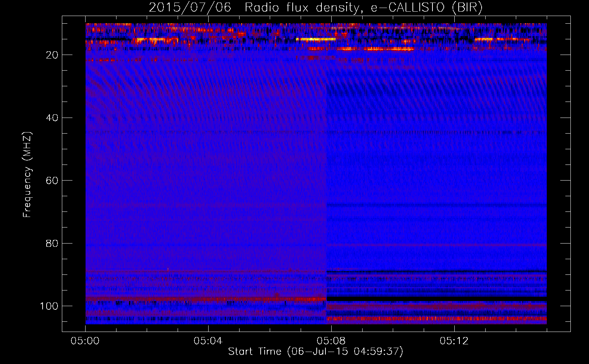This screenshot has height=364, width=589.
Task: Select the "60" frequency tick label
Action: tap(52, 181)
